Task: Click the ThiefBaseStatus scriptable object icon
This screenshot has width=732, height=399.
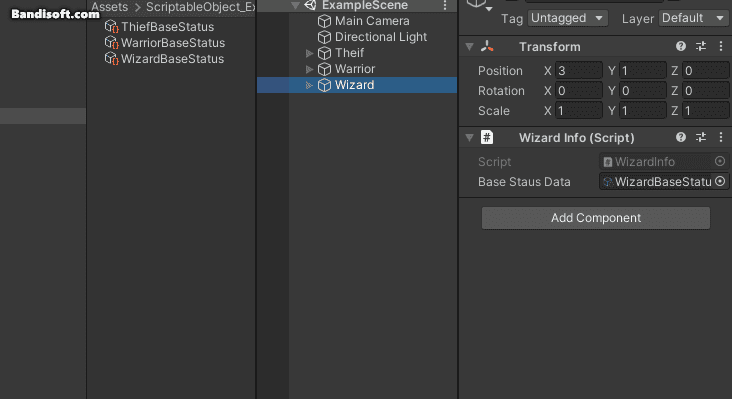Action: pos(111,27)
